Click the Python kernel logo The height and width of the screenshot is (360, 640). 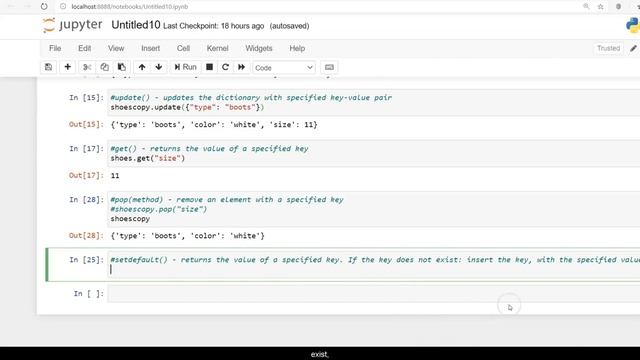click(x=633, y=25)
